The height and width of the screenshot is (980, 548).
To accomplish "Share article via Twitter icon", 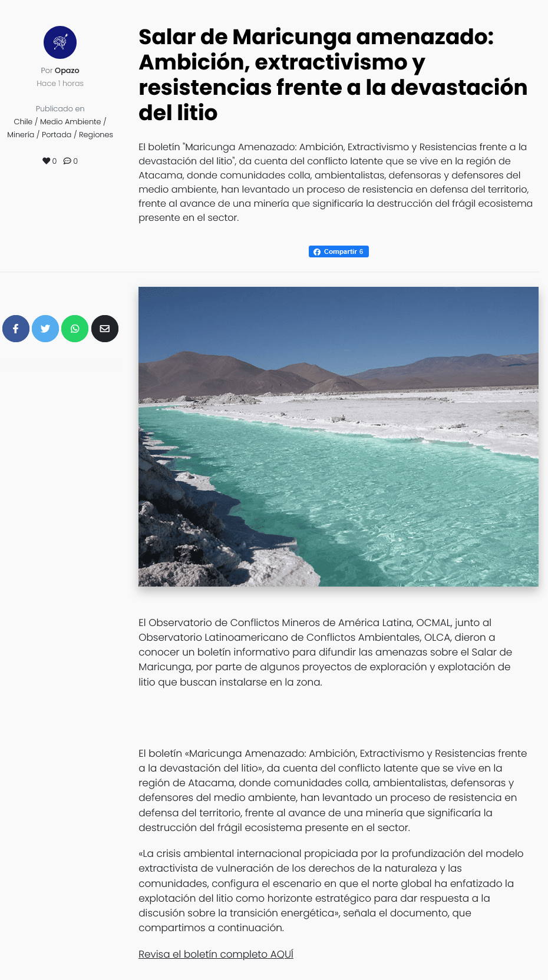I will 45,329.
